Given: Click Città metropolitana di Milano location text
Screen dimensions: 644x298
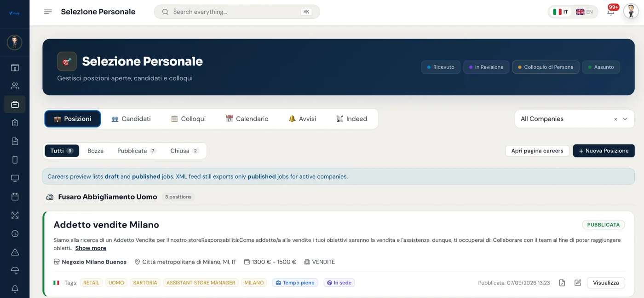Looking at the screenshot, I should [x=189, y=262].
